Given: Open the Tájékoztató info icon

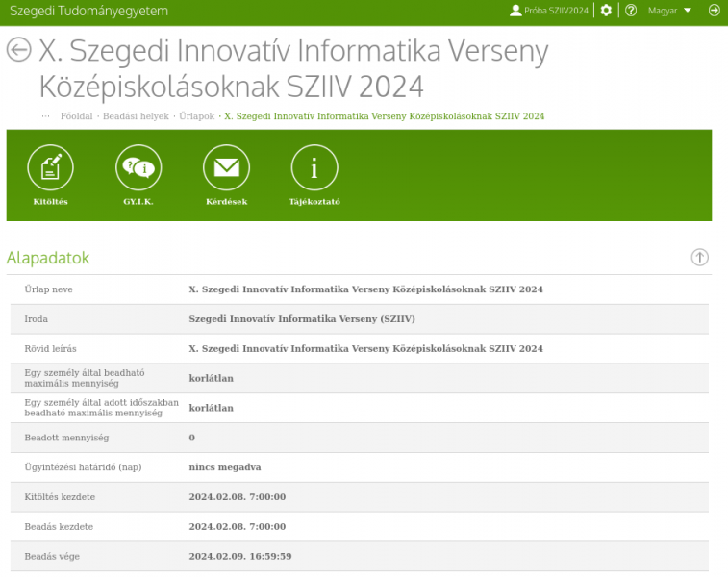Looking at the screenshot, I should pos(314,167).
